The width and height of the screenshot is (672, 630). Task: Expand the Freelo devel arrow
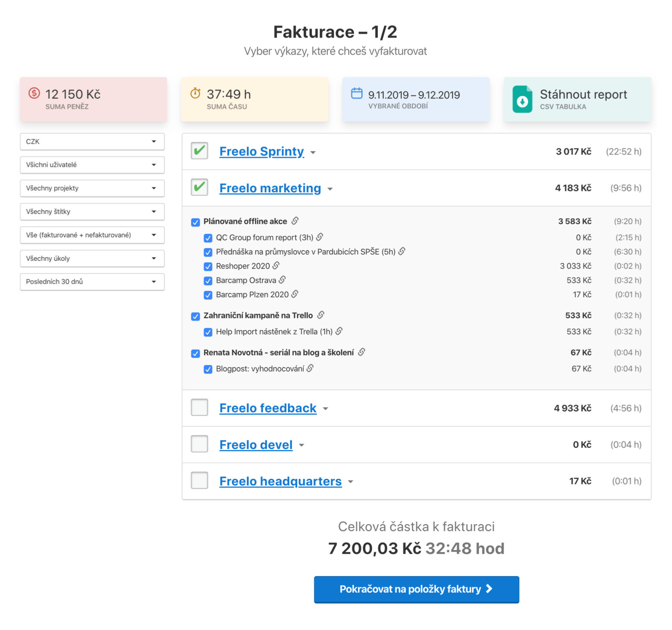(302, 446)
